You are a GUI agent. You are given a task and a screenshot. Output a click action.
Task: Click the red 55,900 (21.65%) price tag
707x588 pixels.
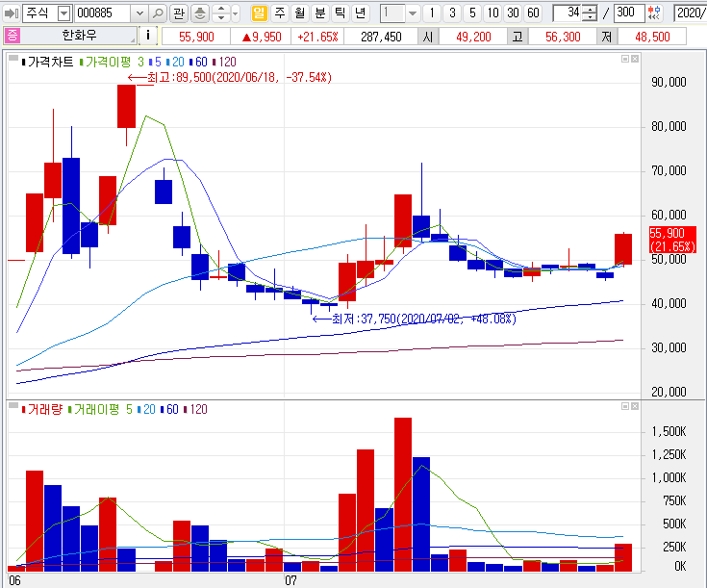(672, 240)
